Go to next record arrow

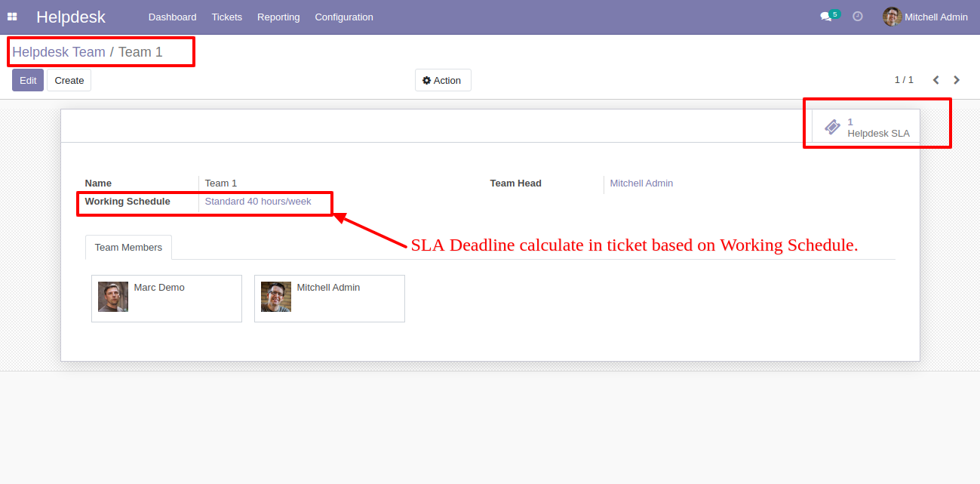[x=957, y=80]
